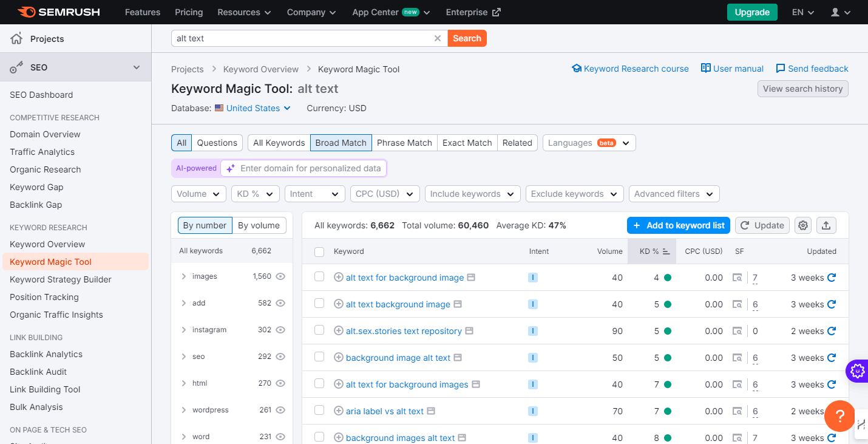The image size is (868, 444).
Task: Change database from United States
Action: point(253,108)
